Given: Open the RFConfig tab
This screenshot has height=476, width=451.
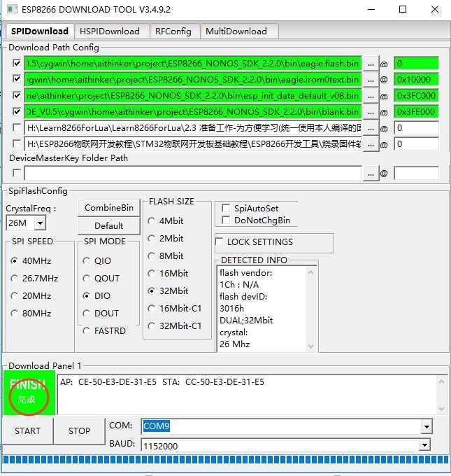Looking at the screenshot, I should (x=173, y=31).
